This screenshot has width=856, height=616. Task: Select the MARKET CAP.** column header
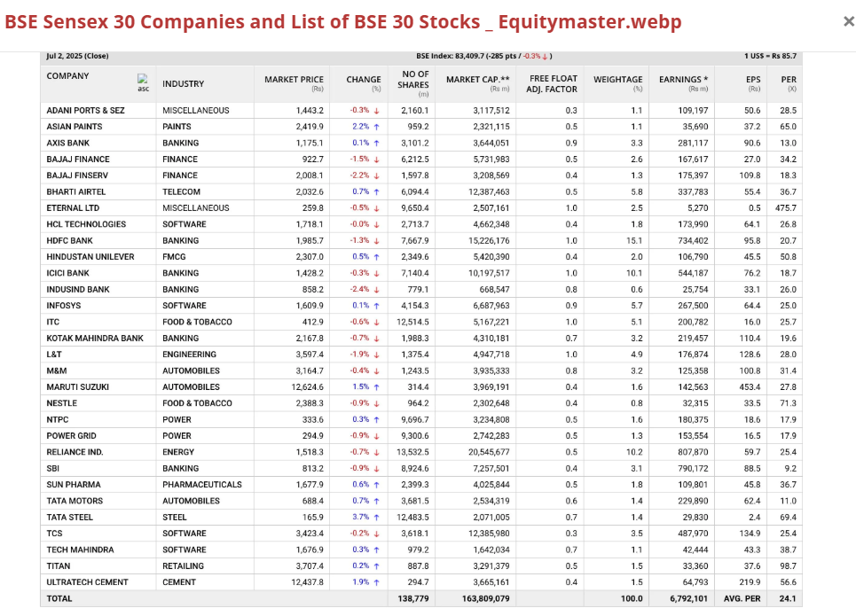pyautogui.click(x=478, y=80)
